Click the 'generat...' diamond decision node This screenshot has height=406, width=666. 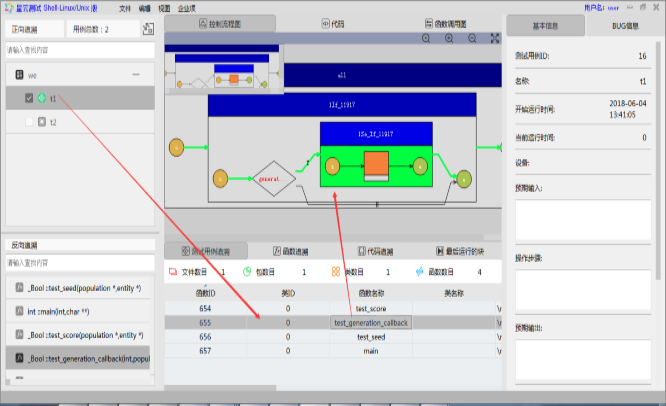click(274, 179)
